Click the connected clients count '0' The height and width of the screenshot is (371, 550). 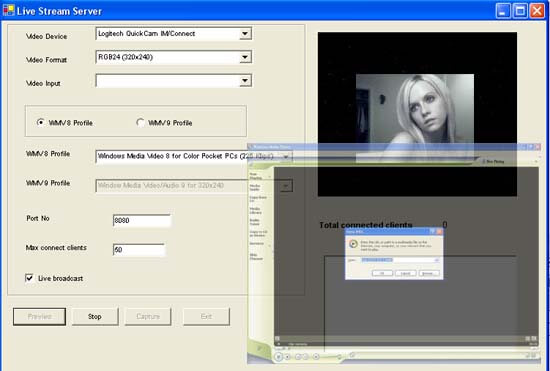[445, 225]
